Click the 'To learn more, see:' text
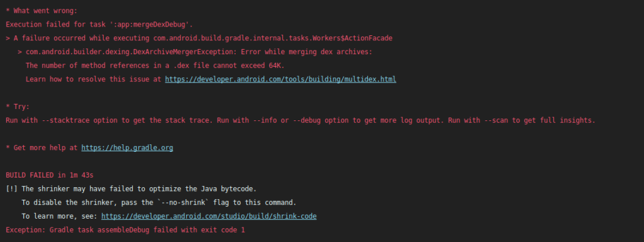Image resolution: width=644 pixels, height=242 pixels. coord(60,216)
